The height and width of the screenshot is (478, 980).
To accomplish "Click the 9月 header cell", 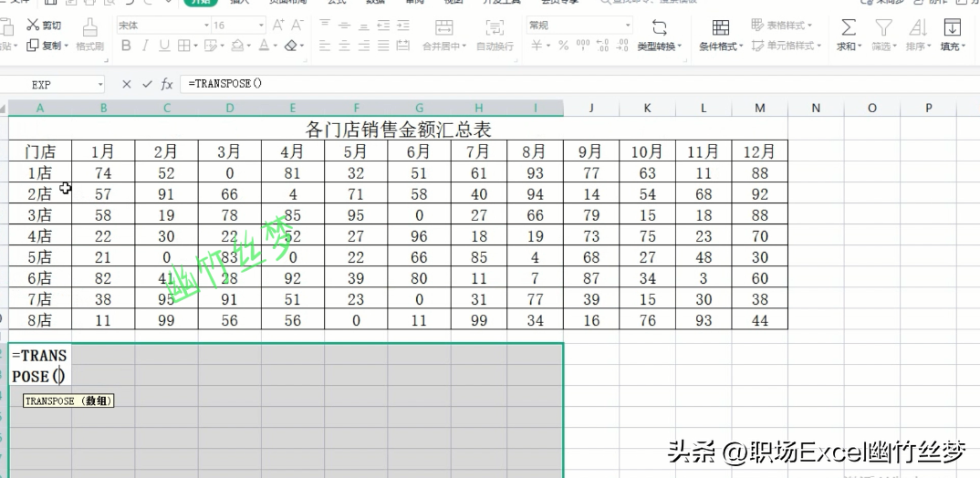I will point(591,151).
